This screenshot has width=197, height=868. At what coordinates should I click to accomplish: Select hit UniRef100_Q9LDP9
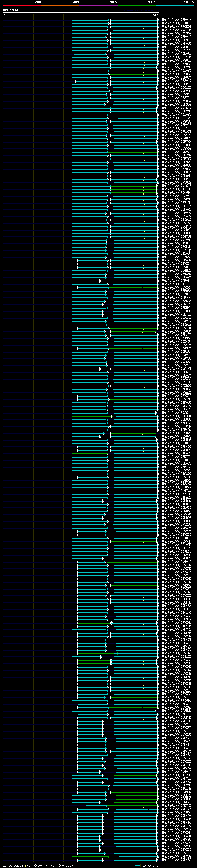point(177,450)
